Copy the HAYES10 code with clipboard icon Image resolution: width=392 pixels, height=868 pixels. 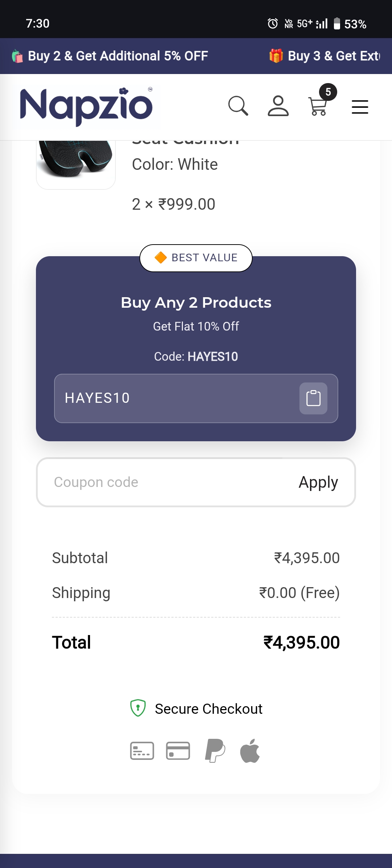pyautogui.click(x=313, y=398)
